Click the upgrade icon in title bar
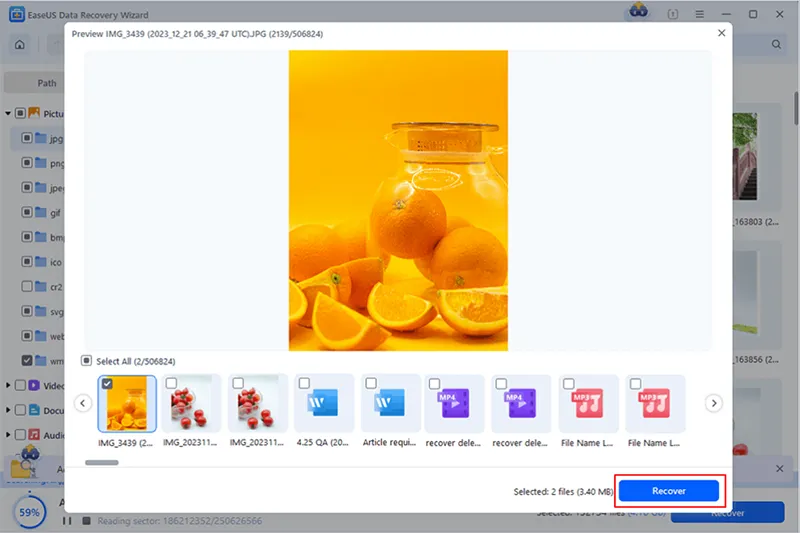 (x=673, y=14)
